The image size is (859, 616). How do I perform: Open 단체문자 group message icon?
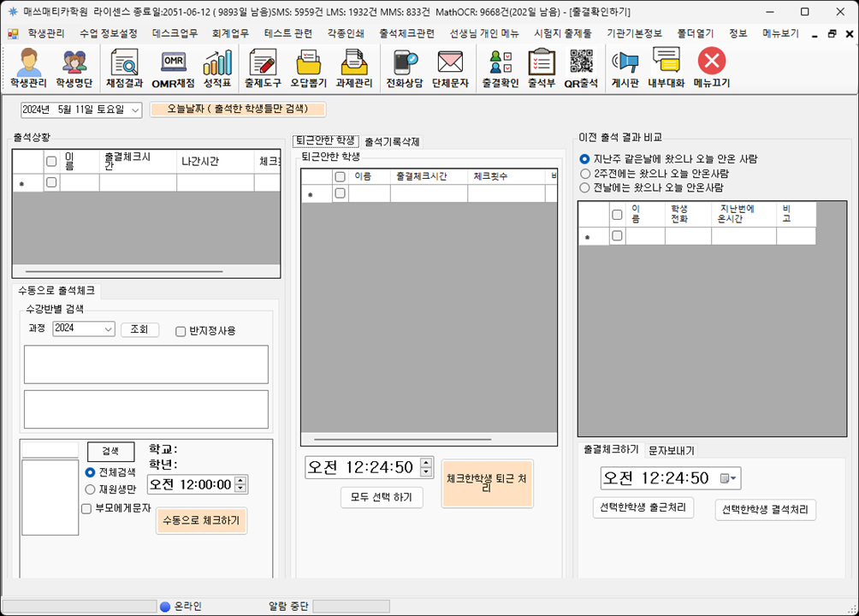click(x=450, y=68)
